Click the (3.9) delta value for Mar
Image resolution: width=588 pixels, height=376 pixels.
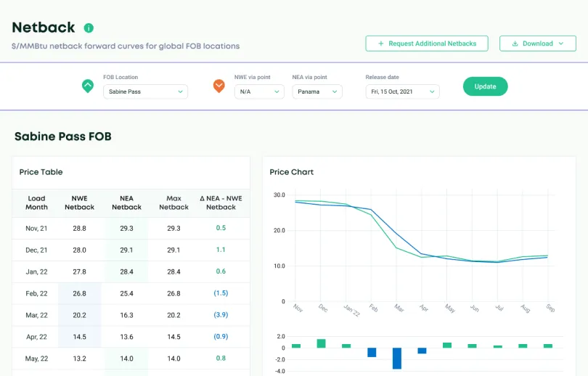(x=221, y=315)
